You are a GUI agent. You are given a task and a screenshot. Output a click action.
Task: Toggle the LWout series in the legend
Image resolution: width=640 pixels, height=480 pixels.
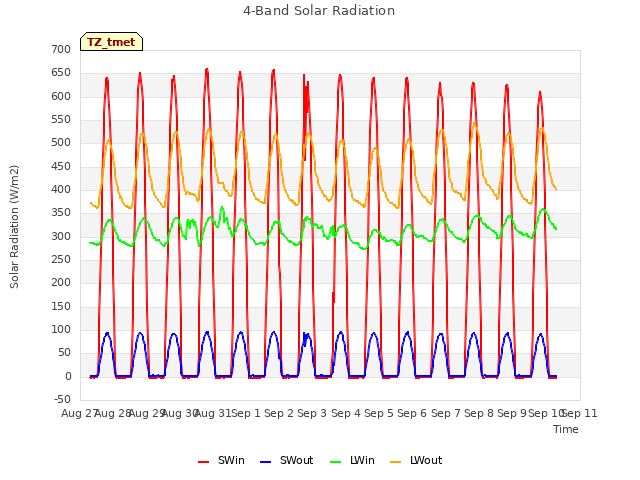[416, 460]
